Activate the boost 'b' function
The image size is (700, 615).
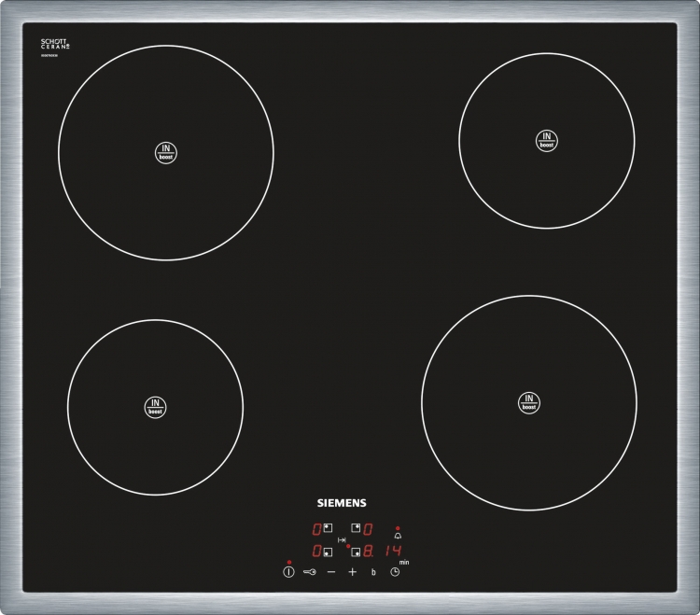coord(373,571)
